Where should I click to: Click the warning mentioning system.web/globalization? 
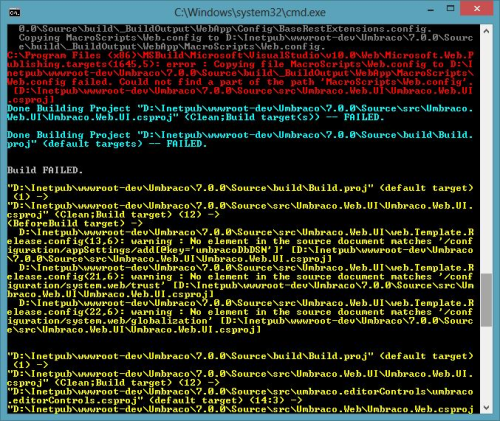pos(240,316)
